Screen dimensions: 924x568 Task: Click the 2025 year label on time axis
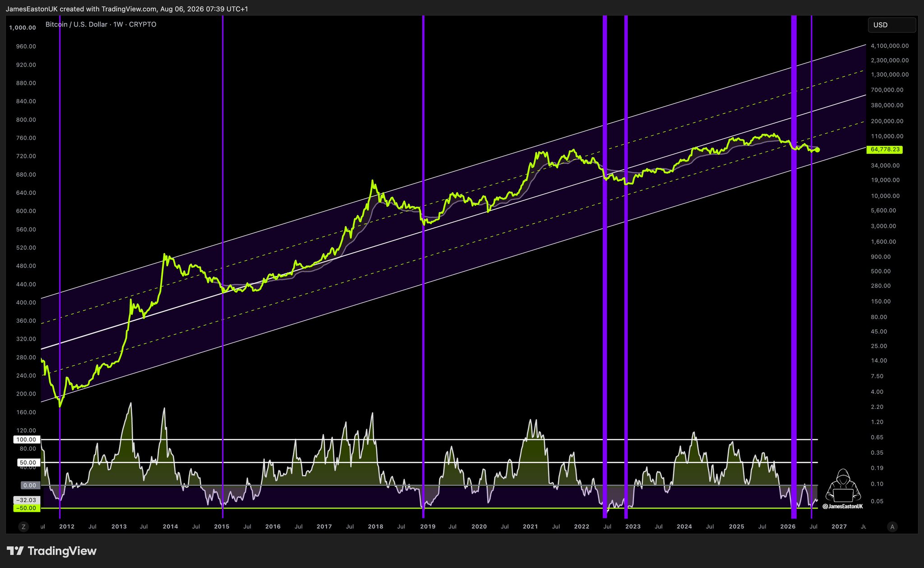[737, 526]
